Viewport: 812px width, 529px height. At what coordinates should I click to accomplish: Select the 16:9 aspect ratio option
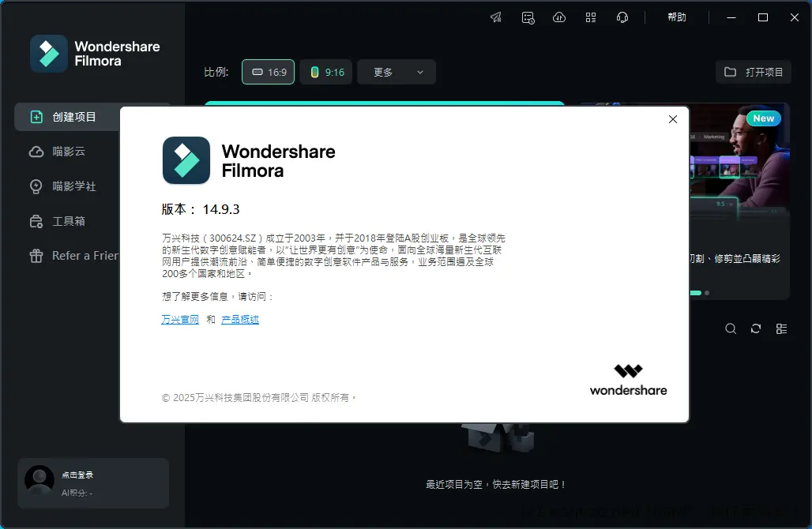point(268,72)
